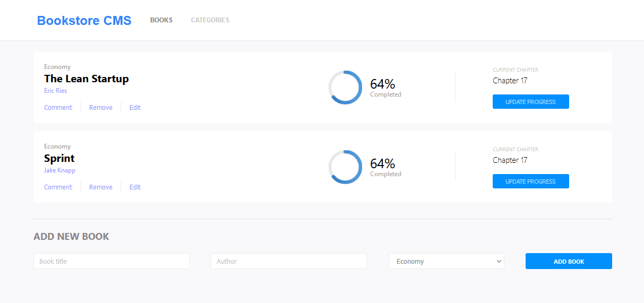Select author name Jake Knapp
The width and height of the screenshot is (644, 303).
tap(59, 170)
